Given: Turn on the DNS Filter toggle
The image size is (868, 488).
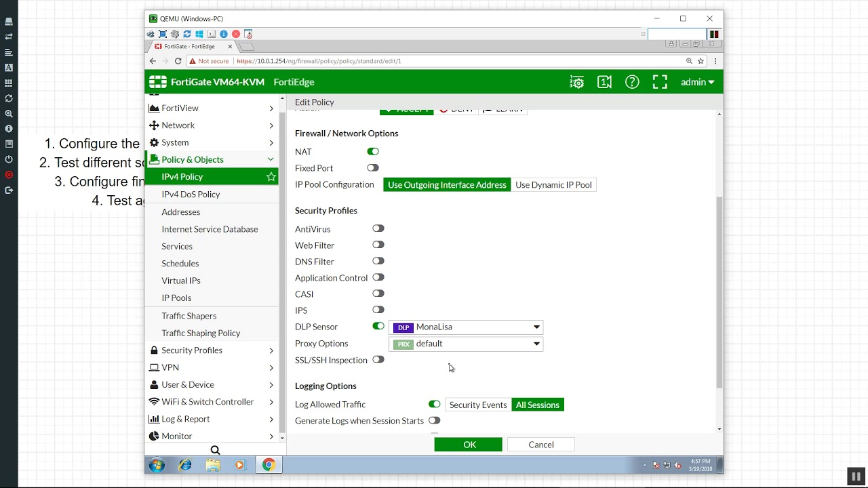Looking at the screenshot, I should point(378,262).
